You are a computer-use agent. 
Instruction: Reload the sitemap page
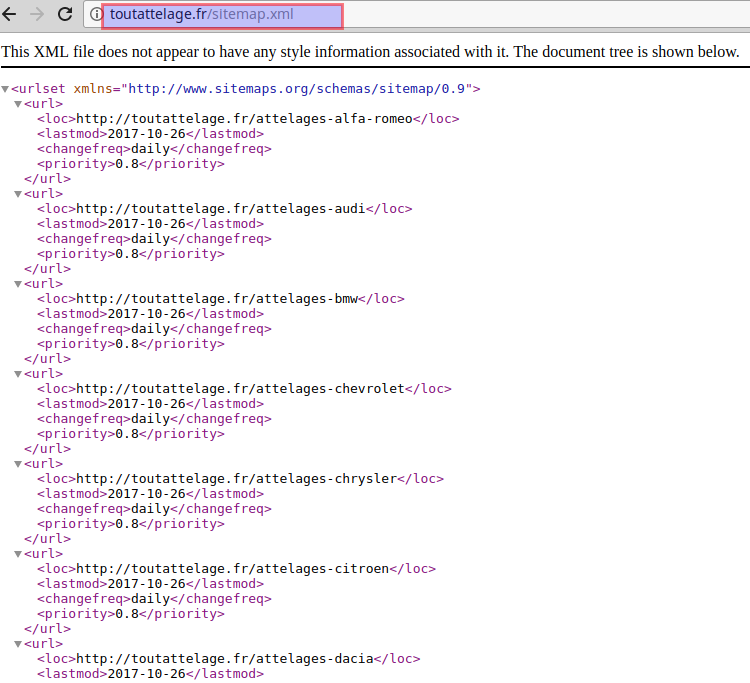pos(65,15)
